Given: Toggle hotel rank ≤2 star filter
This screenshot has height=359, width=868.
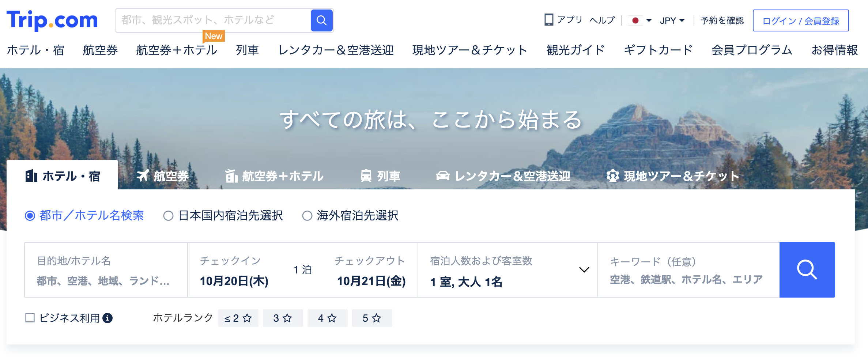Looking at the screenshot, I should pyautogui.click(x=238, y=318).
